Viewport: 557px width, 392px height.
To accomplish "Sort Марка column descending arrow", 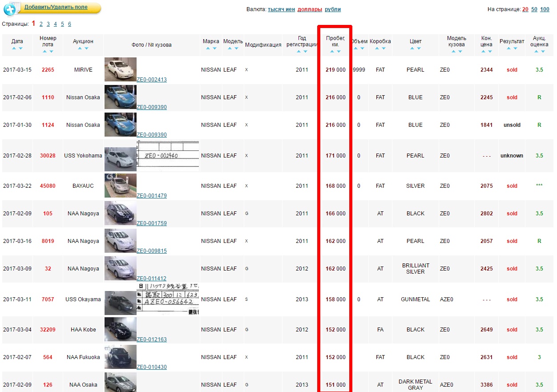I will click(x=214, y=48).
